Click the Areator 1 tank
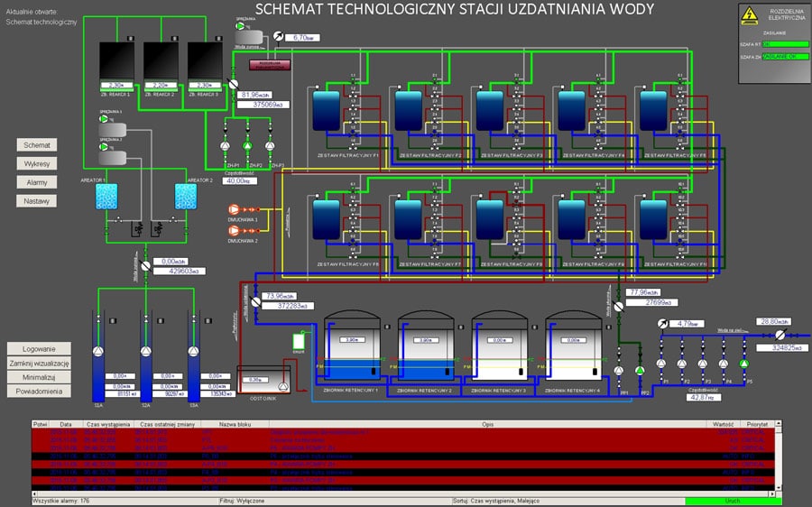 106,197
